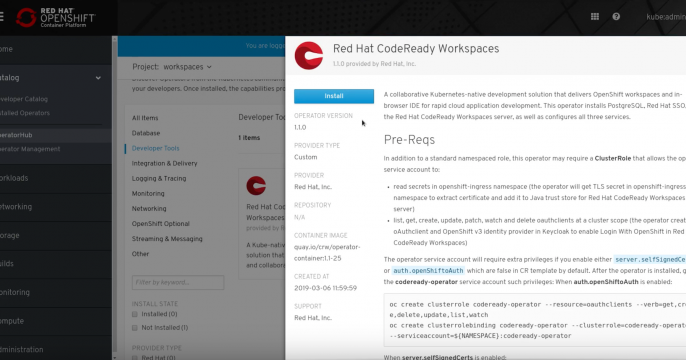686x360 pixels.
Task: Select the All Items category
Action: (145, 118)
